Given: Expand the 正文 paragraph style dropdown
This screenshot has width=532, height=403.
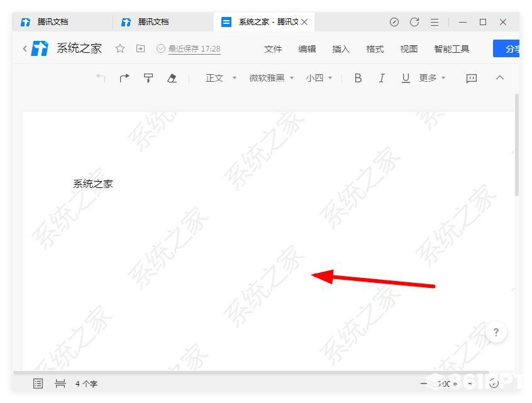Looking at the screenshot, I should pos(221,78).
